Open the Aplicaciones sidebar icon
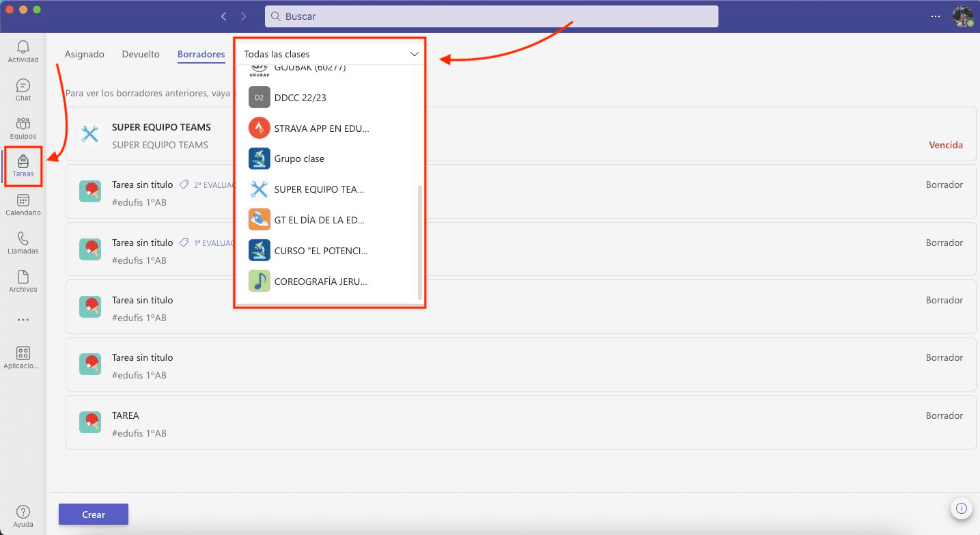Viewport: 980px width, 535px height. 23,357
